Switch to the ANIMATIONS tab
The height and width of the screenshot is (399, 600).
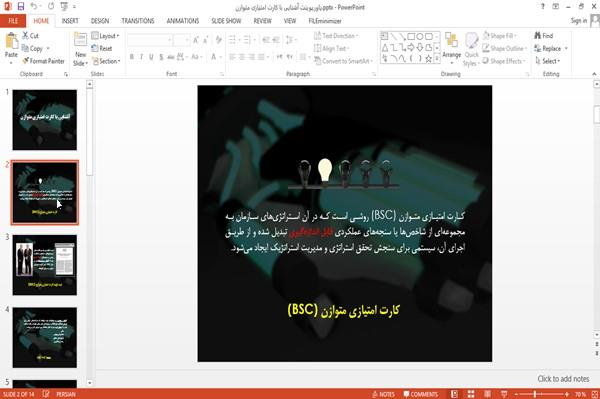(x=183, y=21)
